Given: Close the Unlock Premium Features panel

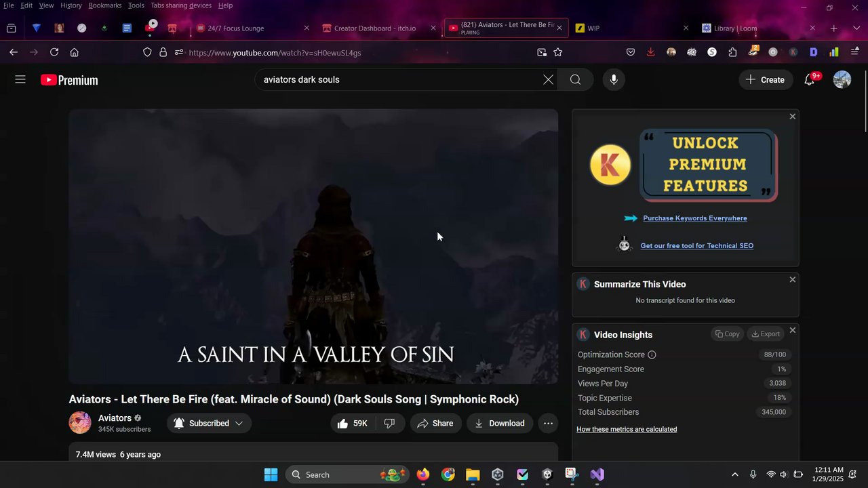Looking at the screenshot, I should [x=793, y=117].
